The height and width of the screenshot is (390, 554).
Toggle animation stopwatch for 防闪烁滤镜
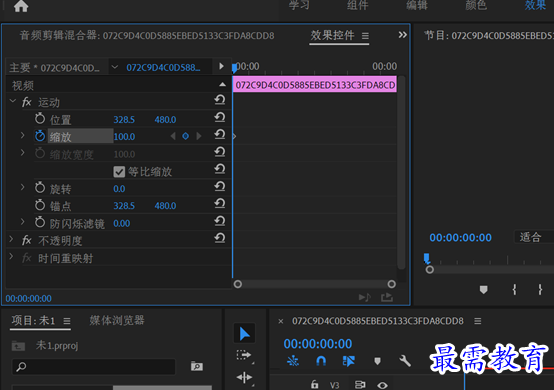click(x=40, y=222)
